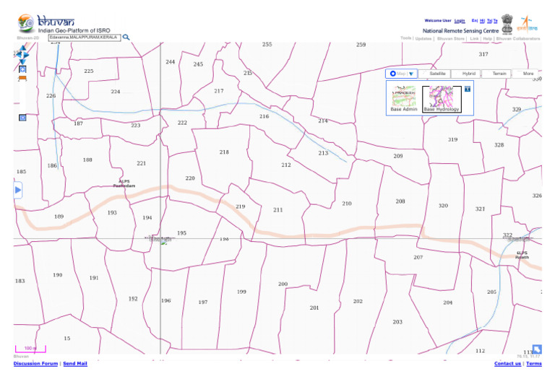This screenshot has height=392, width=555.
Task: Click plot number 191 on the map
Action: click(x=94, y=278)
